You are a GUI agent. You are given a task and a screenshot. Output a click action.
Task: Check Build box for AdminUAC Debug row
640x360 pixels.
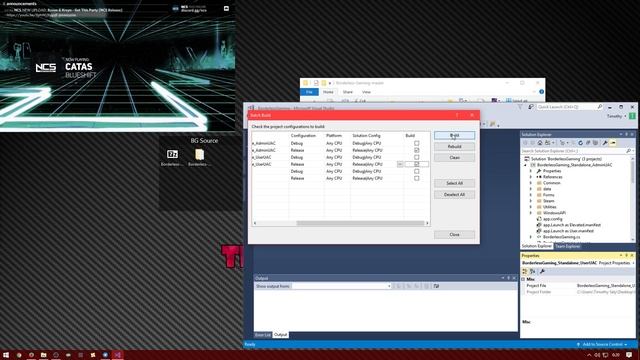pos(416,143)
